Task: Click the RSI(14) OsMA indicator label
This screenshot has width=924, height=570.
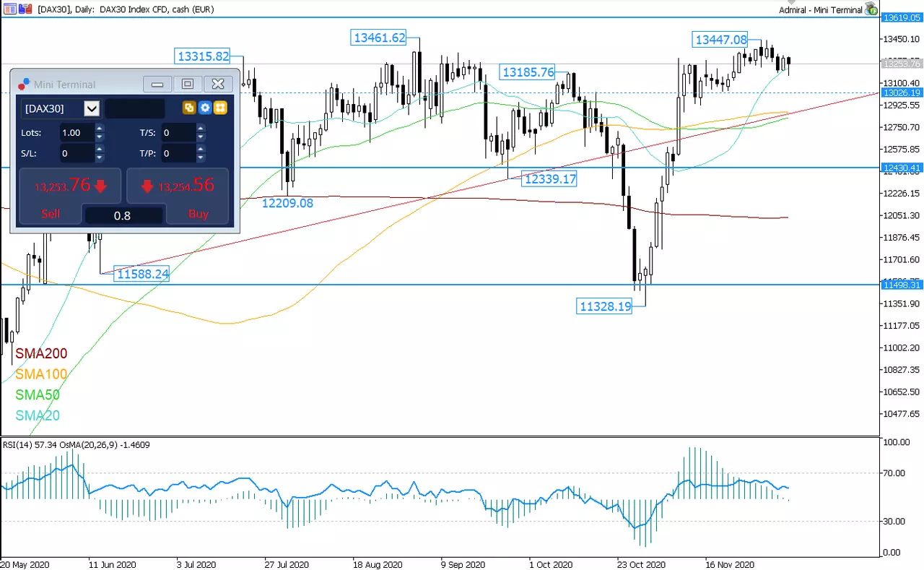Action: [76, 444]
